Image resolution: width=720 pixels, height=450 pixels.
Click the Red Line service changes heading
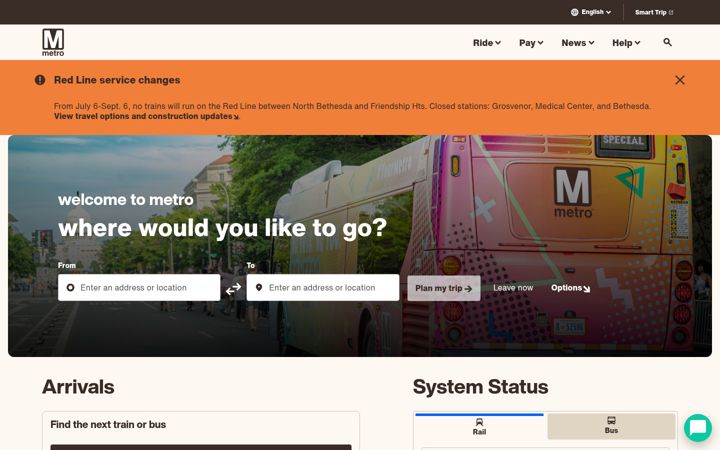(x=117, y=80)
